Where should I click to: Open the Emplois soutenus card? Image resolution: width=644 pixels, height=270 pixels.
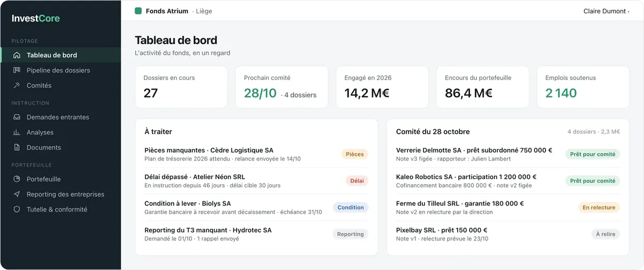[583, 87]
